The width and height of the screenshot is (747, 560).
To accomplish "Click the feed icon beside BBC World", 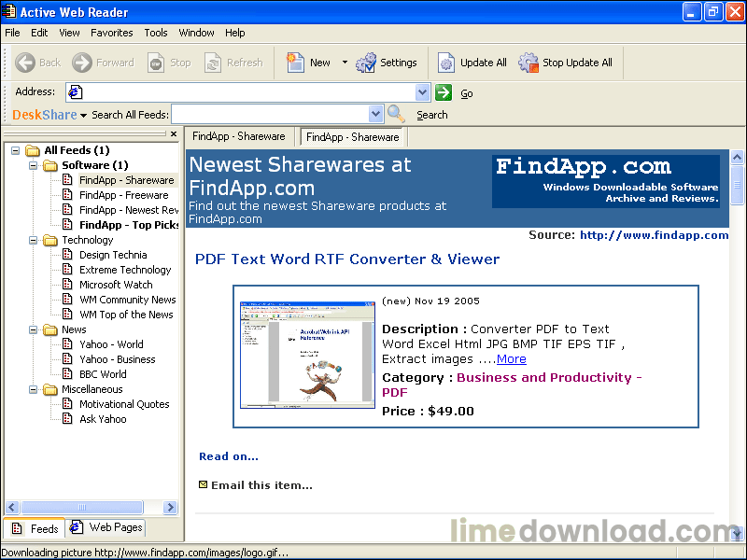I will 67,374.
